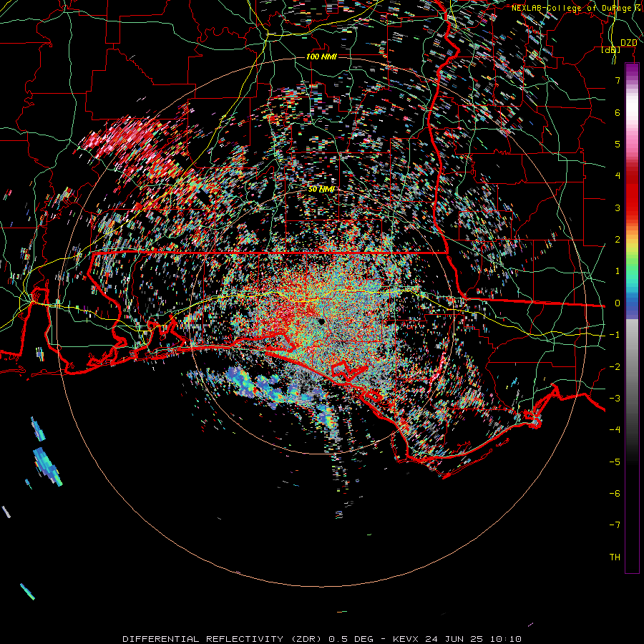Click the DZD label above the color scale
Image resolution: width=644 pixels, height=644 pixels.
(x=628, y=43)
